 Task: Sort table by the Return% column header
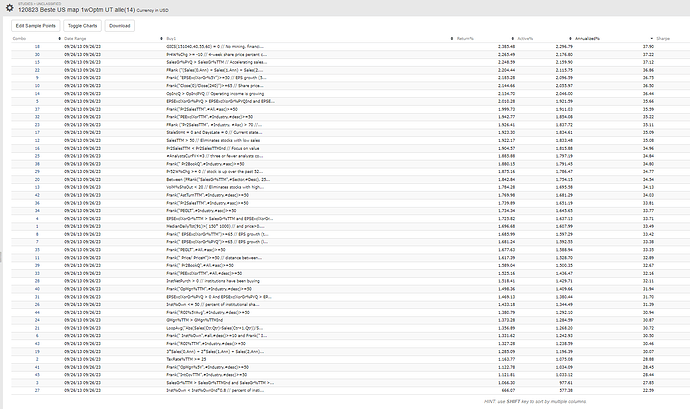pos(465,39)
